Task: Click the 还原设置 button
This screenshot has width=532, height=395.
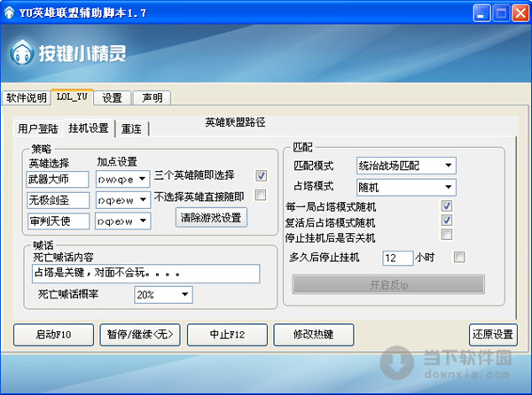Action: click(x=493, y=335)
